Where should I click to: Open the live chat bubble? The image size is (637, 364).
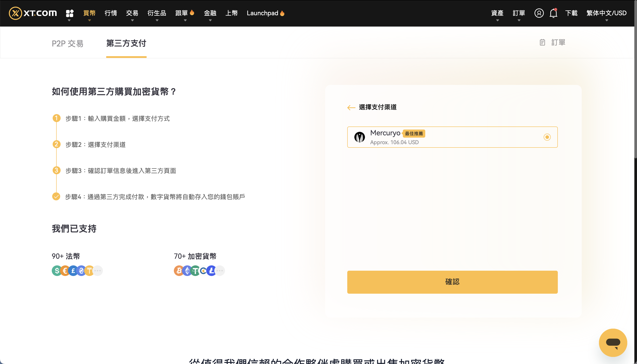pos(613,343)
